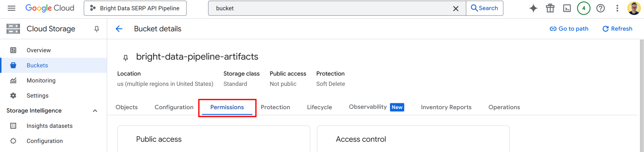Activate Cloud Shell terminal icon
This screenshot has width=644, height=152.
567,8
